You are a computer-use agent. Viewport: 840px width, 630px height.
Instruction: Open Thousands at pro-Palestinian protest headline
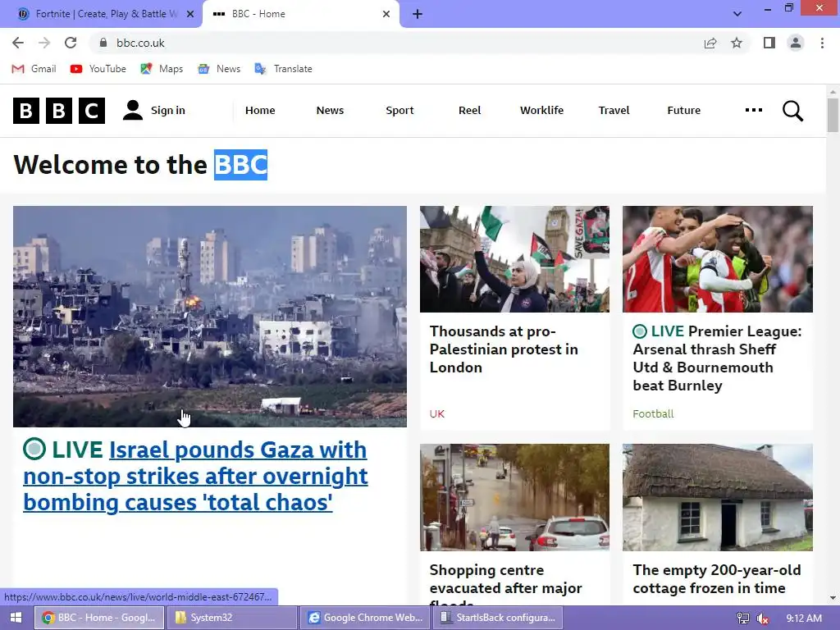point(504,349)
